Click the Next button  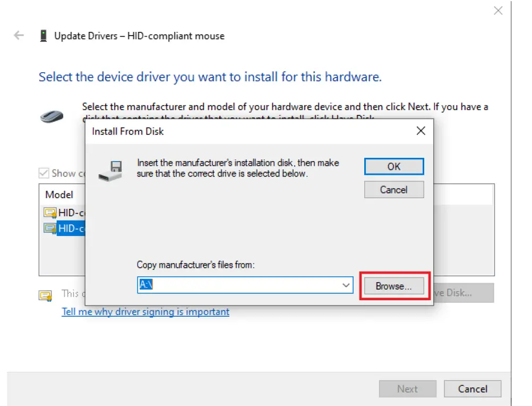click(407, 388)
